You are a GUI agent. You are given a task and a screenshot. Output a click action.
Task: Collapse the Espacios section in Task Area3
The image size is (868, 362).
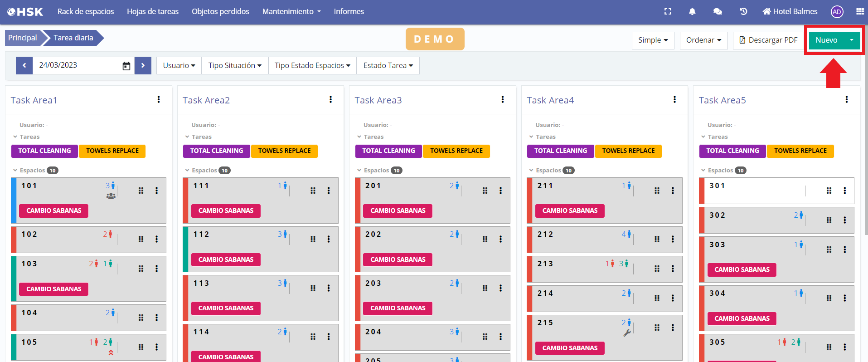pyautogui.click(x=359, y=171)
